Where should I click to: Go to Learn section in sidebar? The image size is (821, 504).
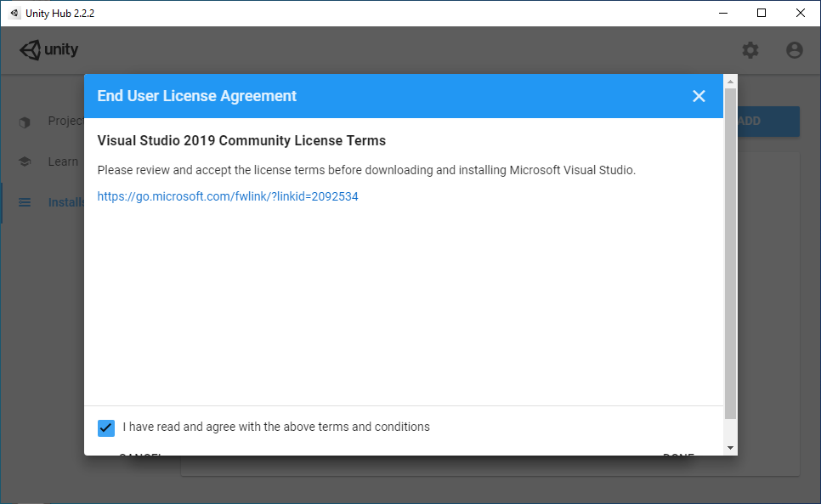[x=63, y=161]
